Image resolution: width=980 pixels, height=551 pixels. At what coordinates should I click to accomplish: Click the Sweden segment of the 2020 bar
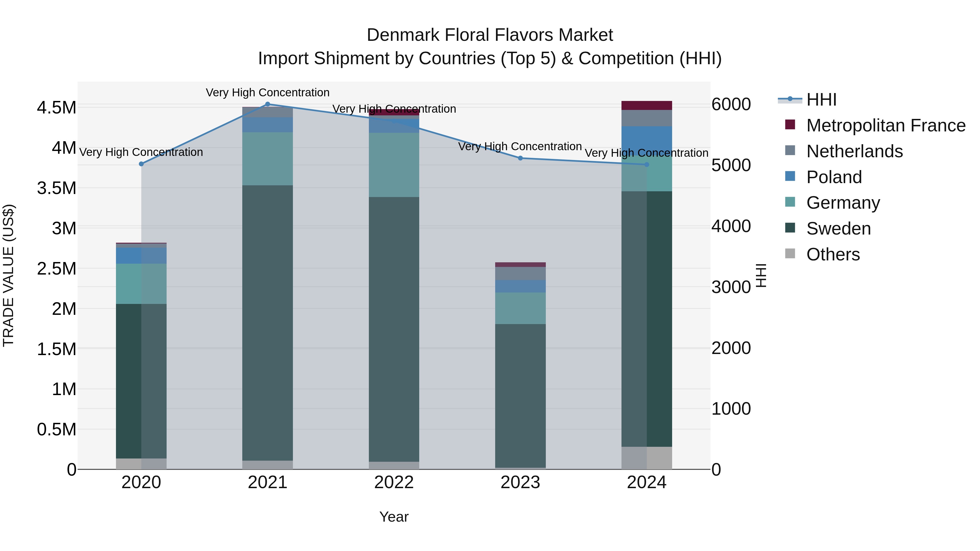[x=141, y=381]
